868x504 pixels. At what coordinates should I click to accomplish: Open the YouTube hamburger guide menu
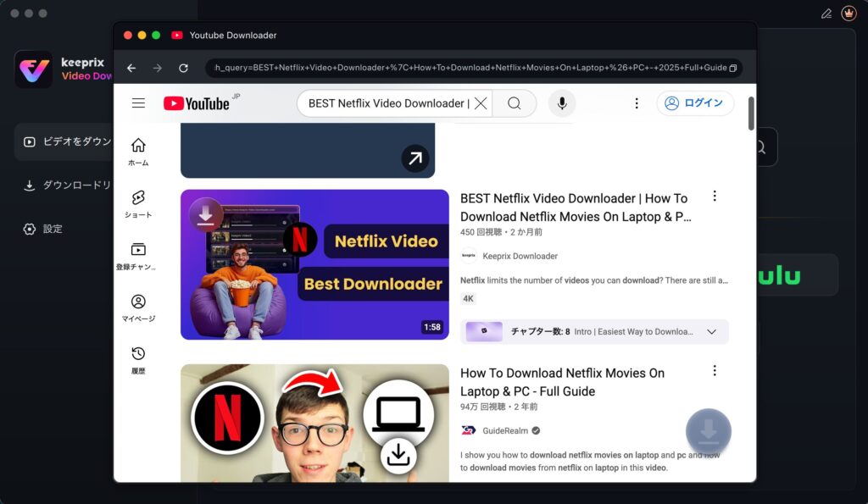coord(138,102)
